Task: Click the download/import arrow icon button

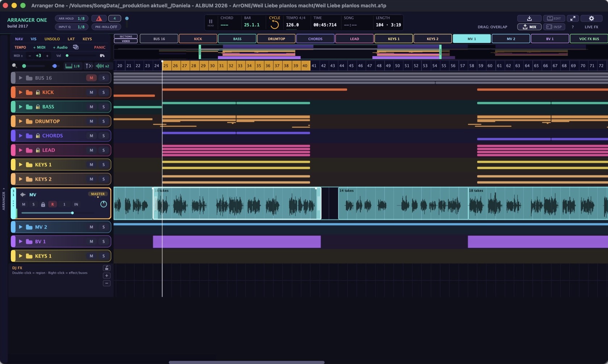Action: pyautogui.click(x=529, y=18)
